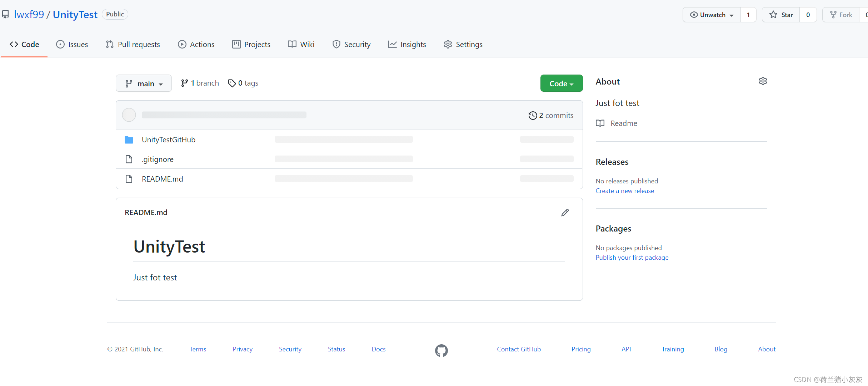Switch to the Issues tab

coord(72,45)
